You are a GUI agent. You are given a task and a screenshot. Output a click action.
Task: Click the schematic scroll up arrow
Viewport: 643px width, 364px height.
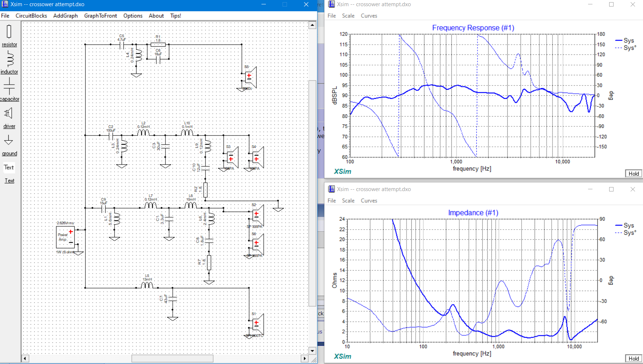pyautogui.click(x=312, y=25)
